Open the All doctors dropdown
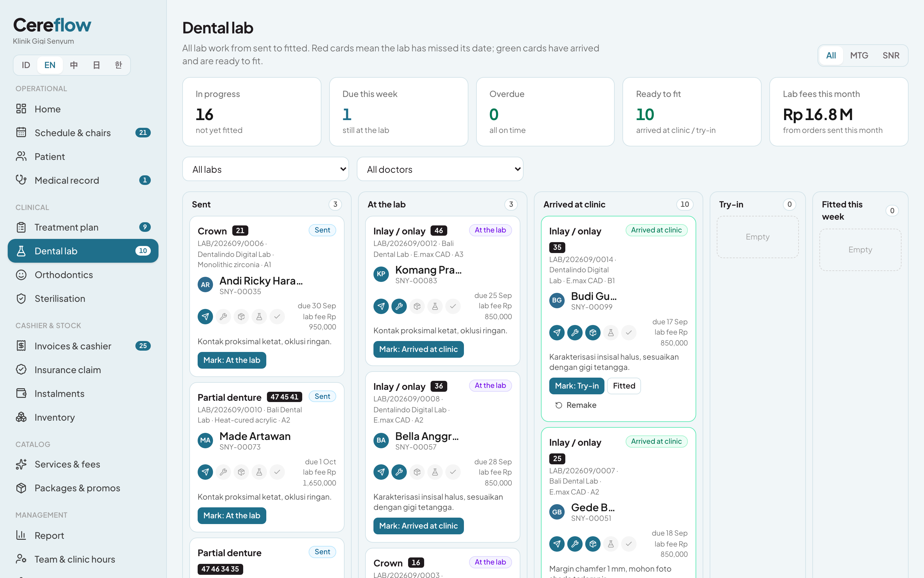This screenshot has width=924, height=578. pyautogui.click(x=440, y=169)
